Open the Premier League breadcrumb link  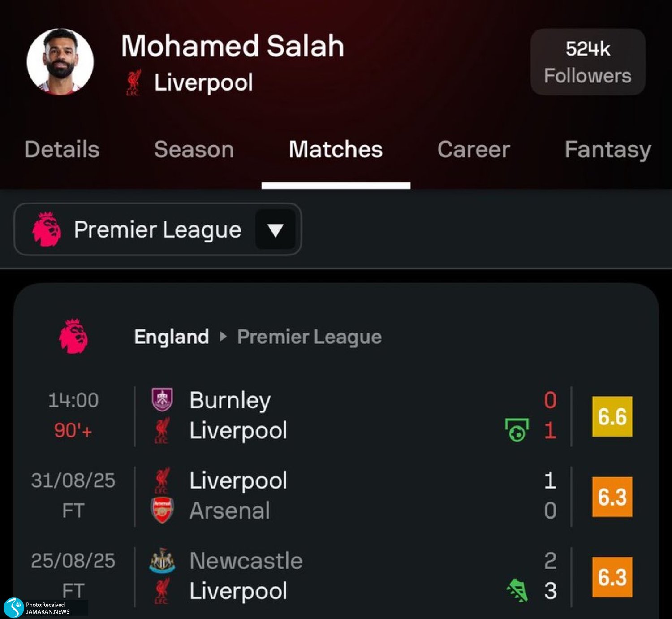point(309,337)
